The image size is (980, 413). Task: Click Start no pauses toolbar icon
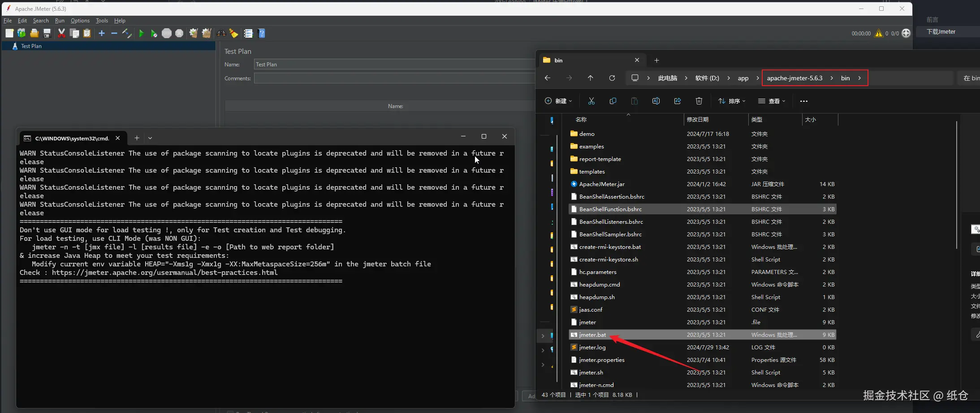coord(154,34)
